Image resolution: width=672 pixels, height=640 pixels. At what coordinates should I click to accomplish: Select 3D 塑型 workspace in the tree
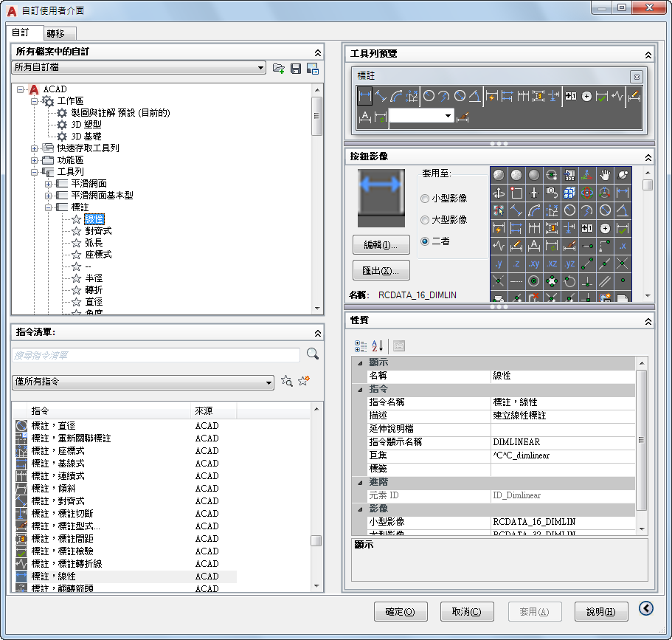[x=86, y=125]
